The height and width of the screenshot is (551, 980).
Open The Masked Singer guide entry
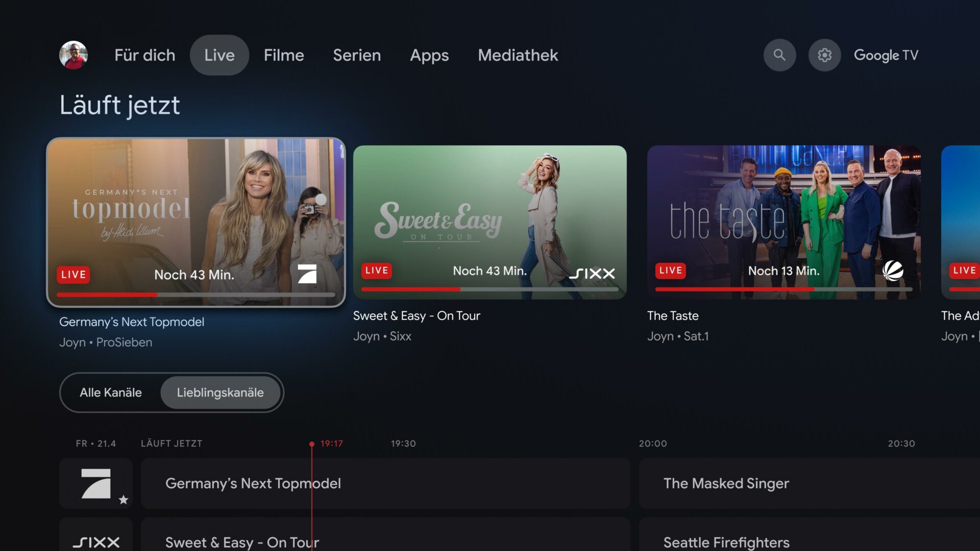(x=726, y=483)
